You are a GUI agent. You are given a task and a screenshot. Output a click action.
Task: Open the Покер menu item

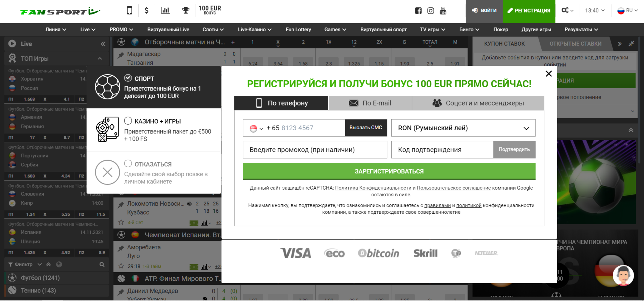click(500, 30)
